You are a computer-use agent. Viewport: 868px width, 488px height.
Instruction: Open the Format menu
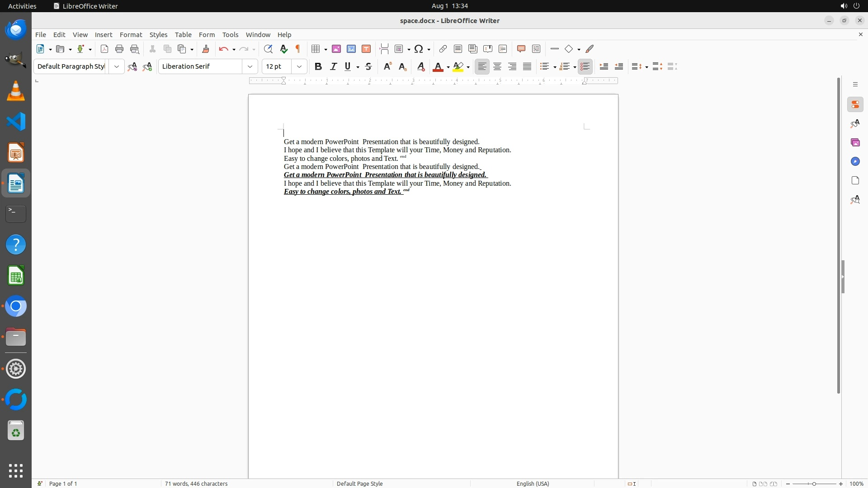click(131, 35)
